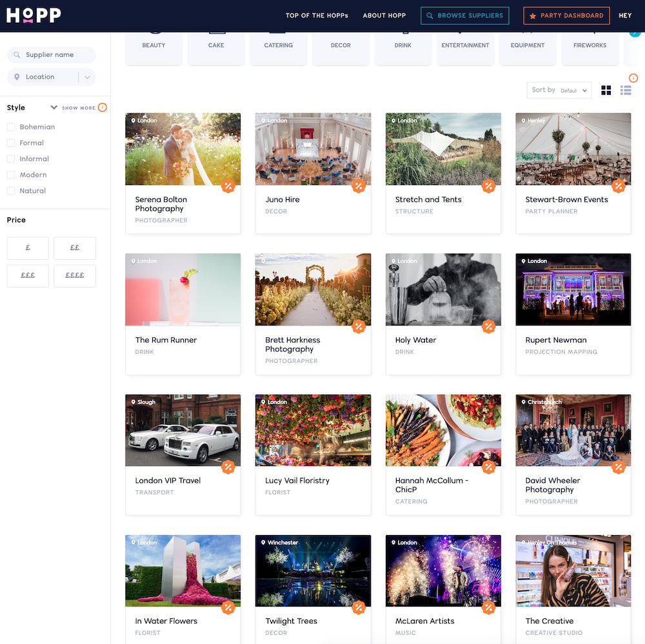Select the Equipment category tab
Screen dimensions: 645x644
(528, 48)
